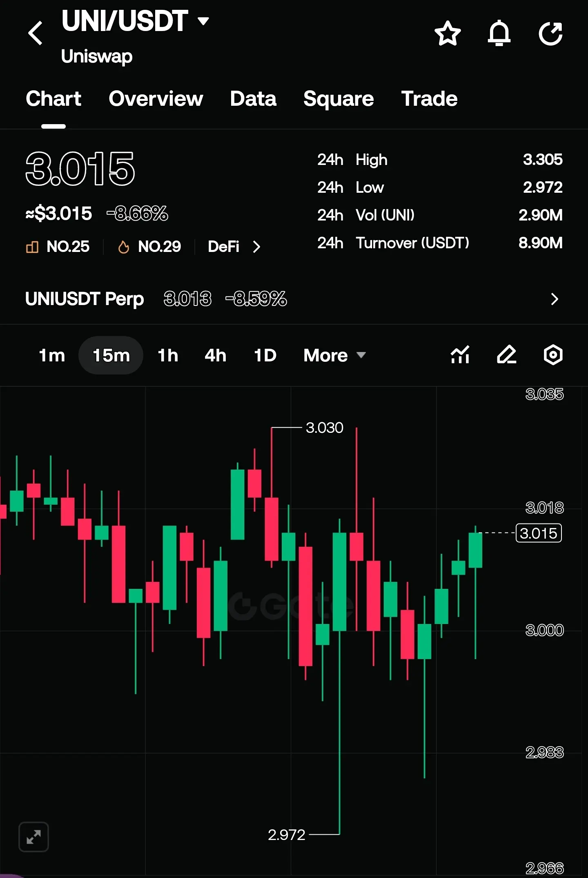This screenshot has height=878, width=588.
Task: Tap the 3.000 axis label
Action: tap(544, 630)
